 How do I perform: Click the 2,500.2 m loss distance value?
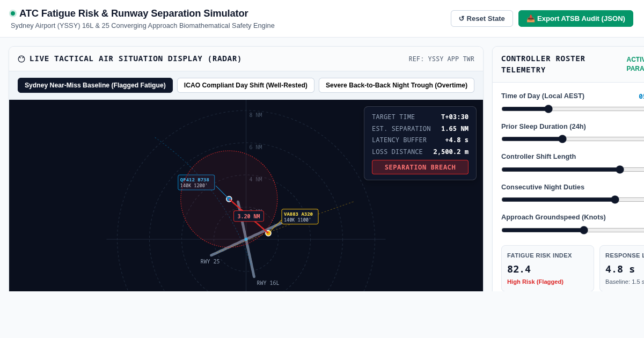click(x=451, y=152)
